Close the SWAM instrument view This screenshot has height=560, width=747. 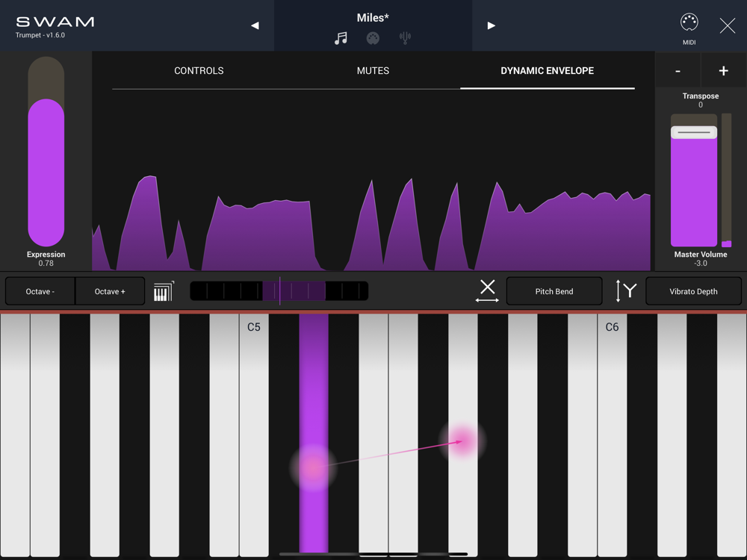pos(727,25)
